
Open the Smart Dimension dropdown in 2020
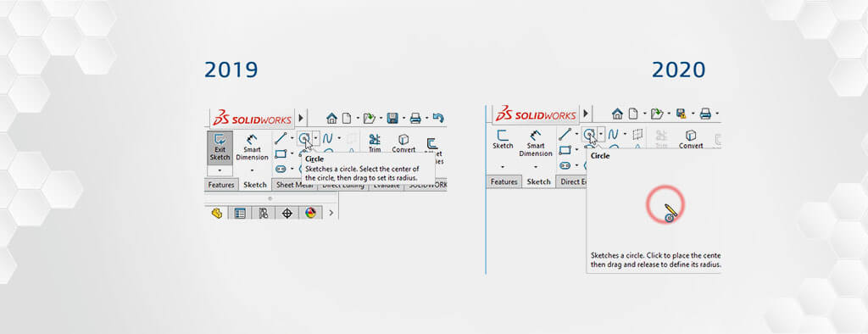[536, 166]
